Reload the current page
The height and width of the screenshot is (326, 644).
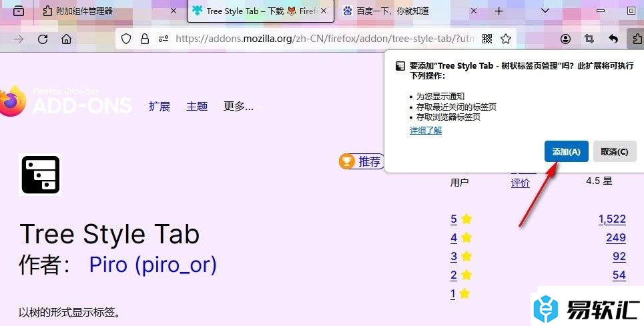coord(43,39)
